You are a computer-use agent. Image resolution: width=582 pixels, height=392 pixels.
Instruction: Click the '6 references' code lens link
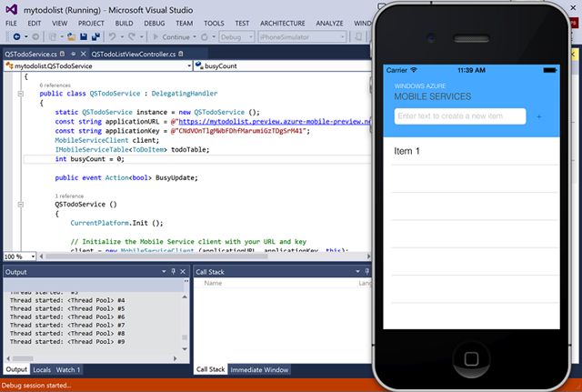tap(55, 85)
